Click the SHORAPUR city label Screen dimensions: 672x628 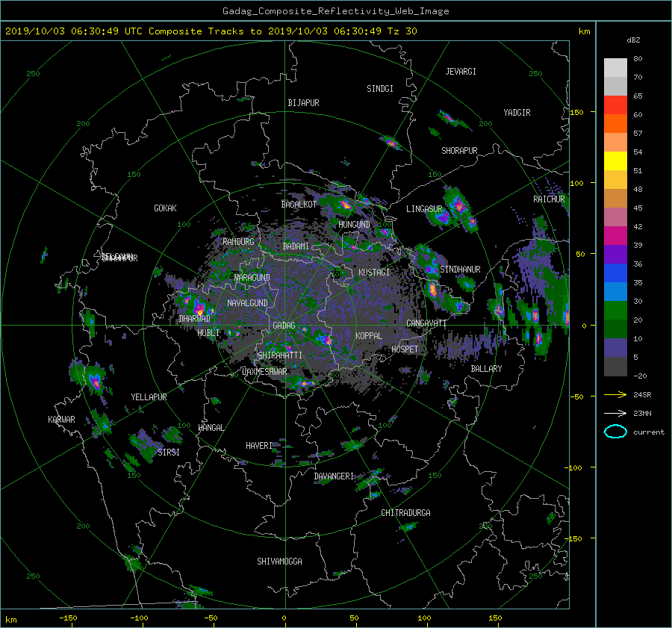pos(459,151)
